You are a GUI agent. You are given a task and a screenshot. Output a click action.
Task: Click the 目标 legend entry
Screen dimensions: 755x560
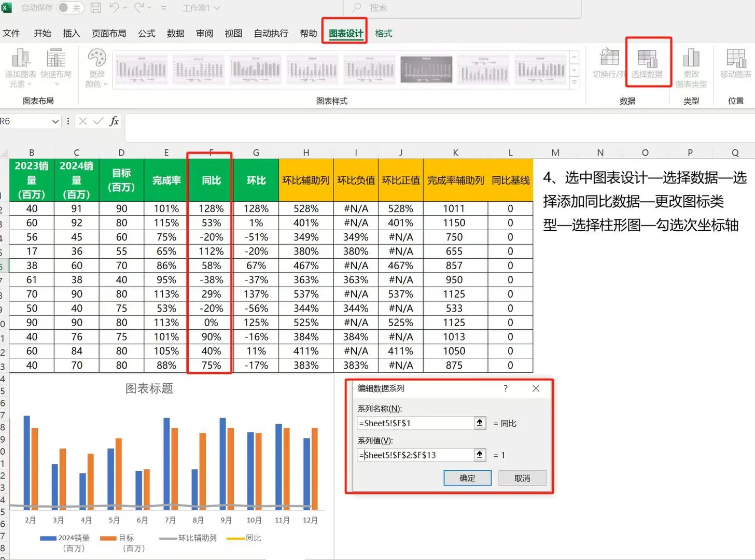click(x=123, y=543)
